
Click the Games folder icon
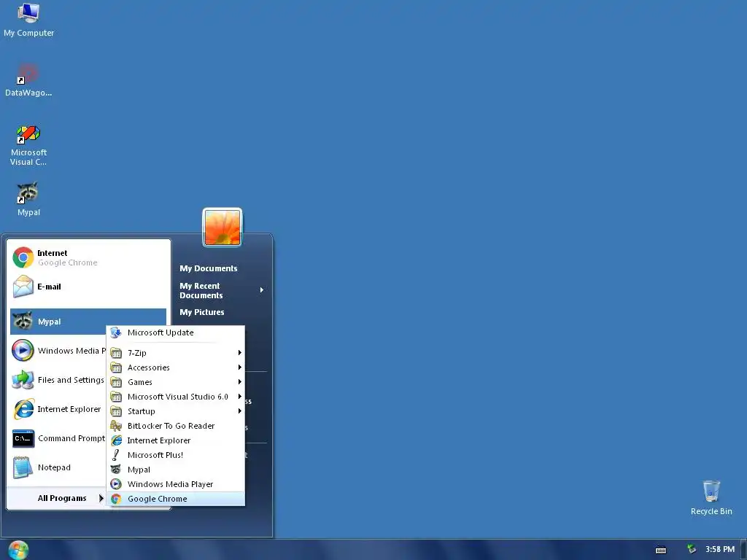116,382
